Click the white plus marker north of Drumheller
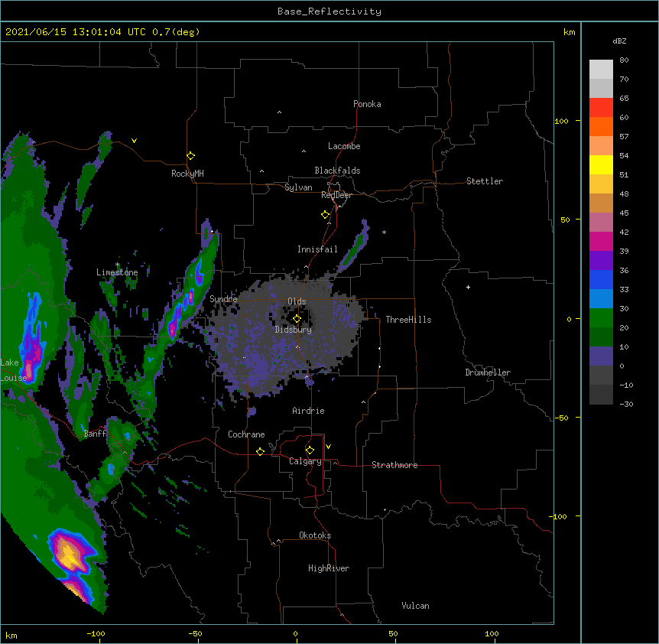 [x=468, y=287]
